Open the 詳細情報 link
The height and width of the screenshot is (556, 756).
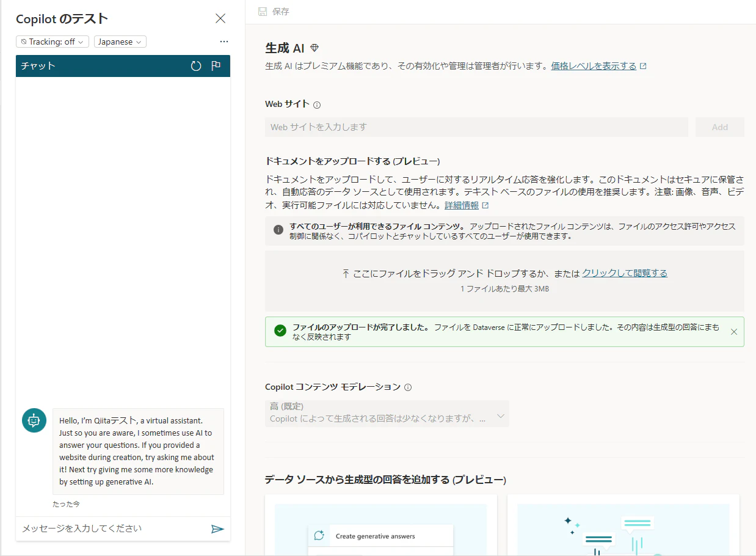pyautogui.click(x=462, y=205)
